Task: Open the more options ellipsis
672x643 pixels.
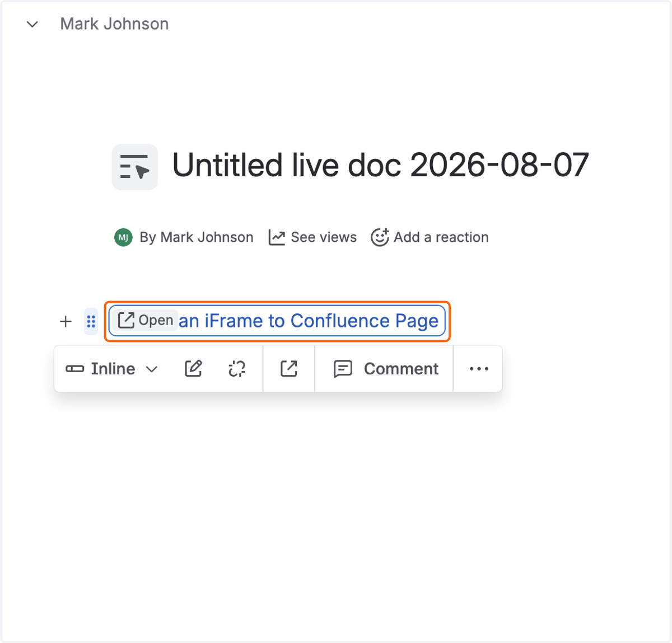Action: click(x=479, y=369)
